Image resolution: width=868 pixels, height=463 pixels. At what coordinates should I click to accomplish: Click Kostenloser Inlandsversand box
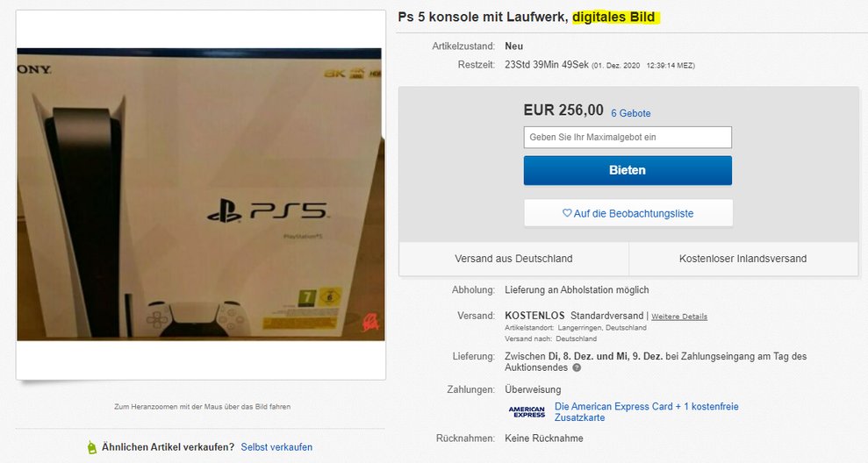coord(742,259)
